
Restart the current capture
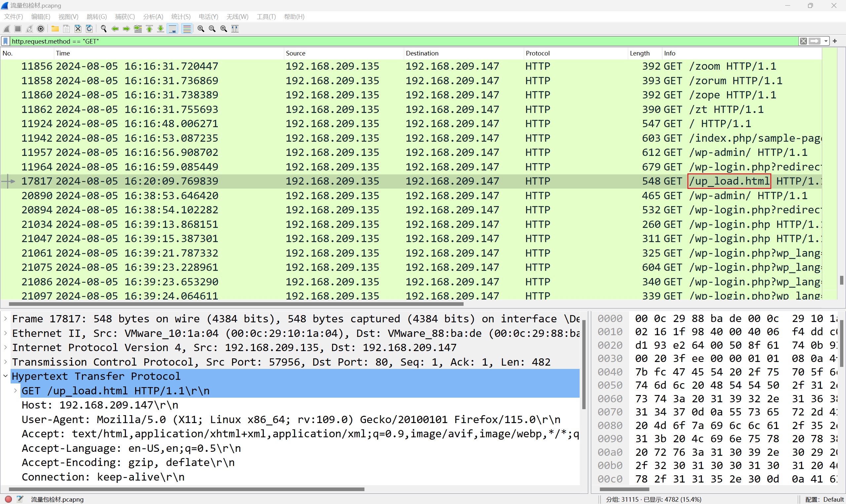click(x=29, y=29)
